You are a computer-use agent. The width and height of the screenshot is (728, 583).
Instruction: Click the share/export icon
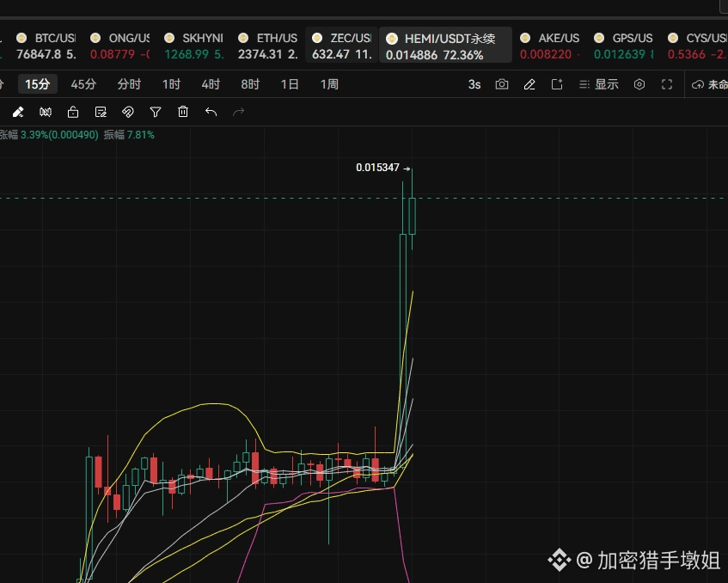point(557,84)
